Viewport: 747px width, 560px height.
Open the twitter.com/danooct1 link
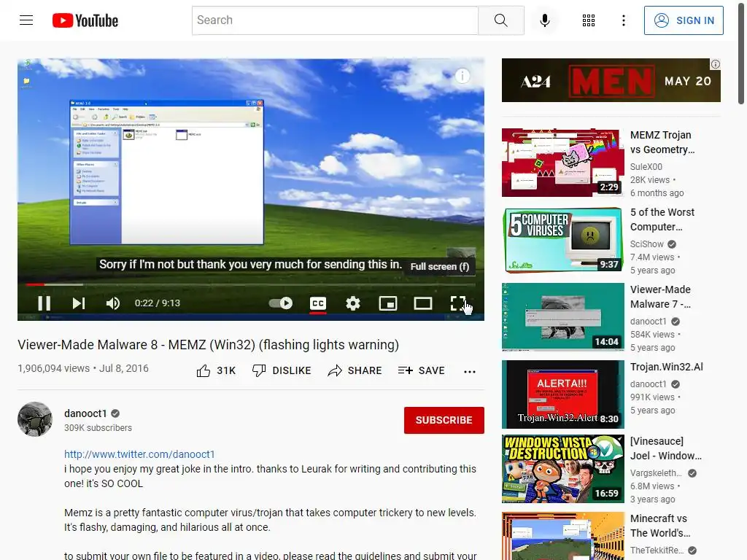click(x=139, y=454)
